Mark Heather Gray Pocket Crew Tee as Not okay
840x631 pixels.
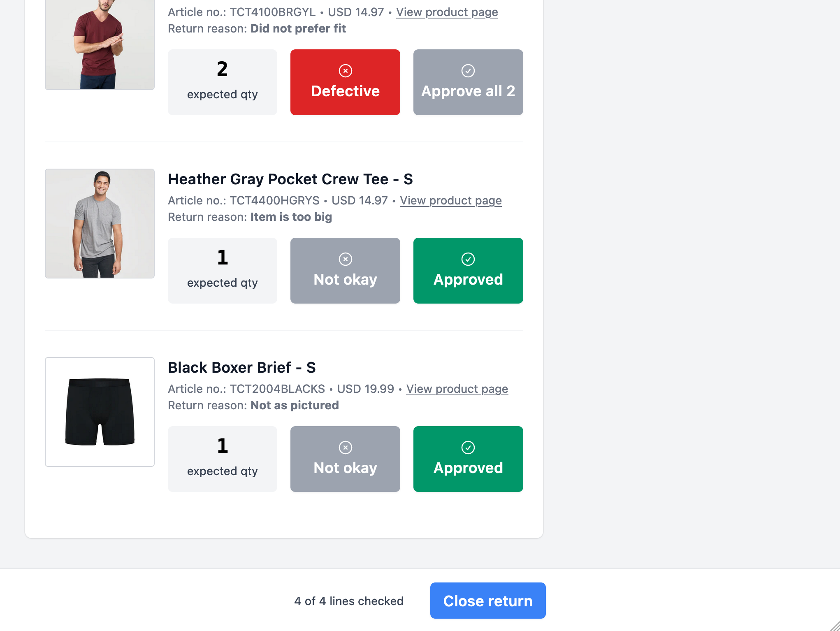point(345,270)
